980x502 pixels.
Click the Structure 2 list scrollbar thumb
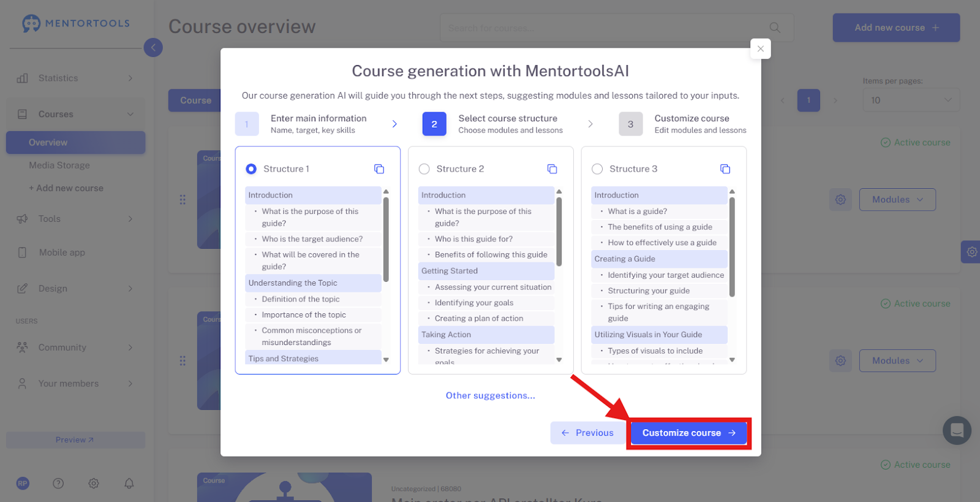pos(559,231)
